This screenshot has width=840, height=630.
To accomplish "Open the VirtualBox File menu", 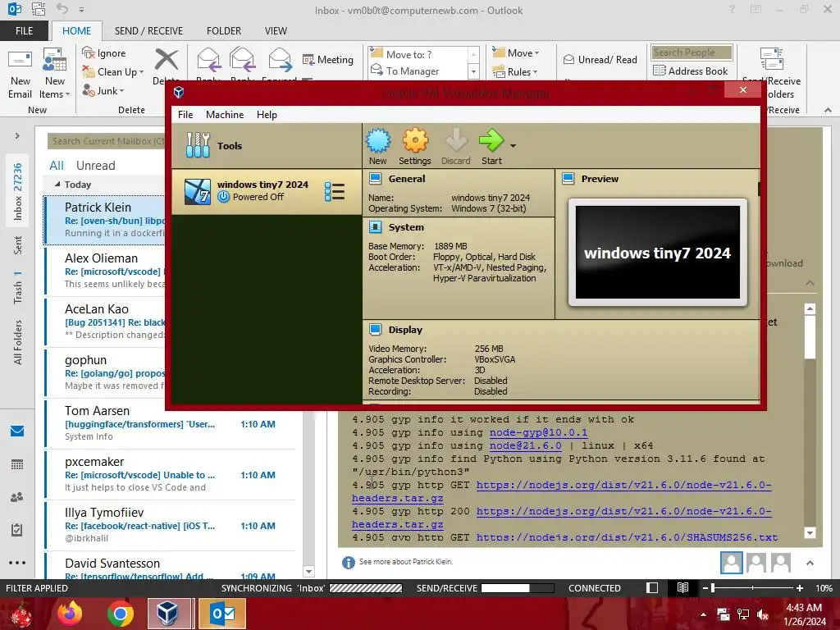I will click(185, 115).
